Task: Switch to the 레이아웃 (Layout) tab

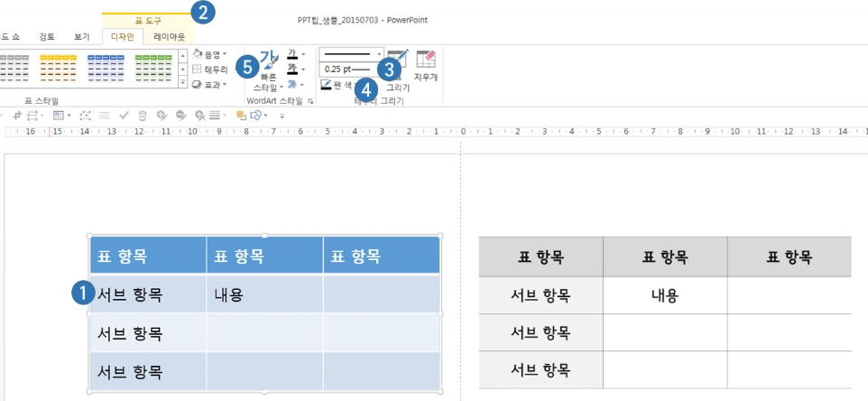Action: tap(170, 37)
